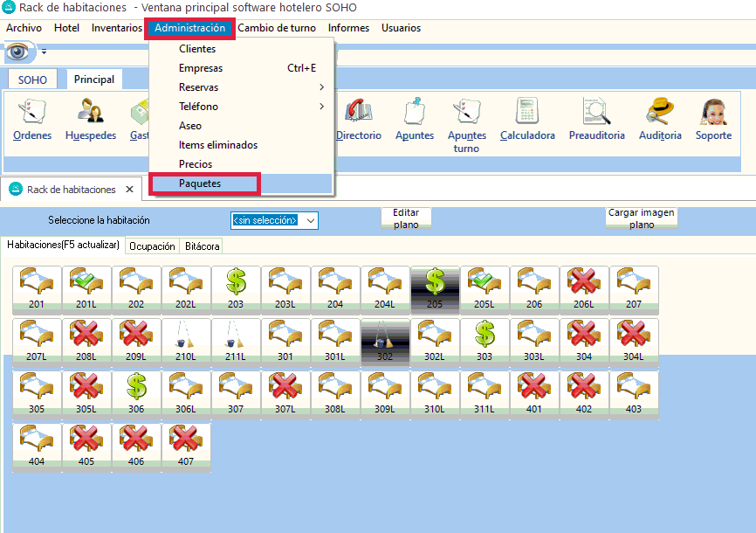Expand the Teléfono submenu
Viewport: 756px width, 533px height.
[x=240, y=107]
